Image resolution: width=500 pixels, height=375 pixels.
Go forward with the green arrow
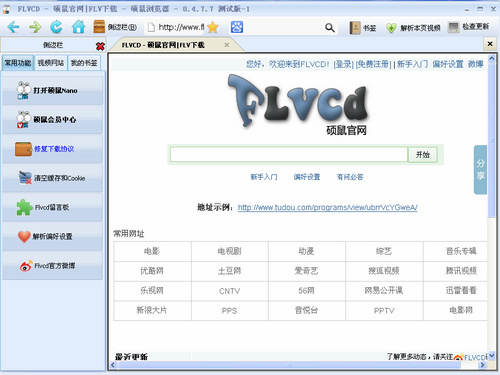(x=35, y=27)
